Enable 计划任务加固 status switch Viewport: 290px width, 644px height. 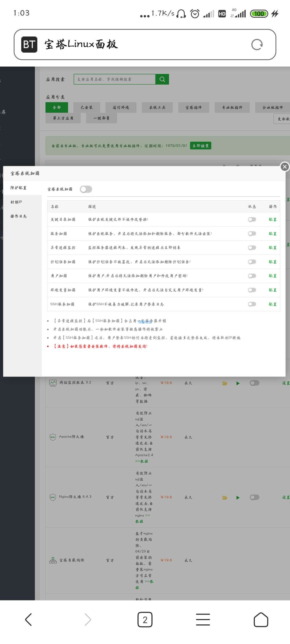coord(252,262)
